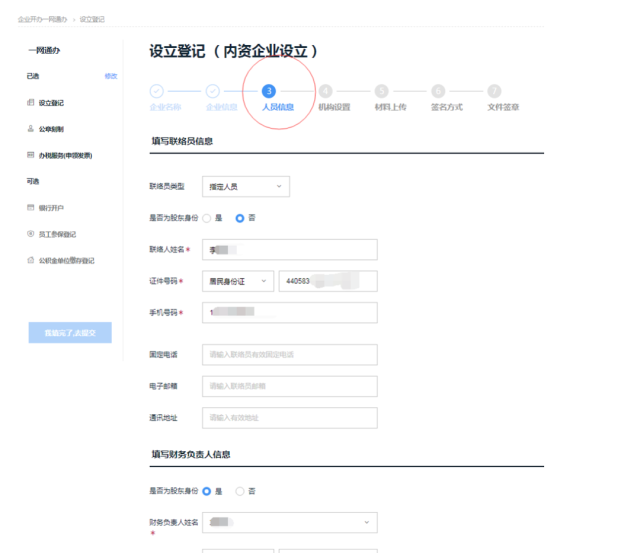Viewport: 640px width, 553px height.
Task: Click the 电子邮箱 input field
Action: pyautogui.click(x=290, y=386)
